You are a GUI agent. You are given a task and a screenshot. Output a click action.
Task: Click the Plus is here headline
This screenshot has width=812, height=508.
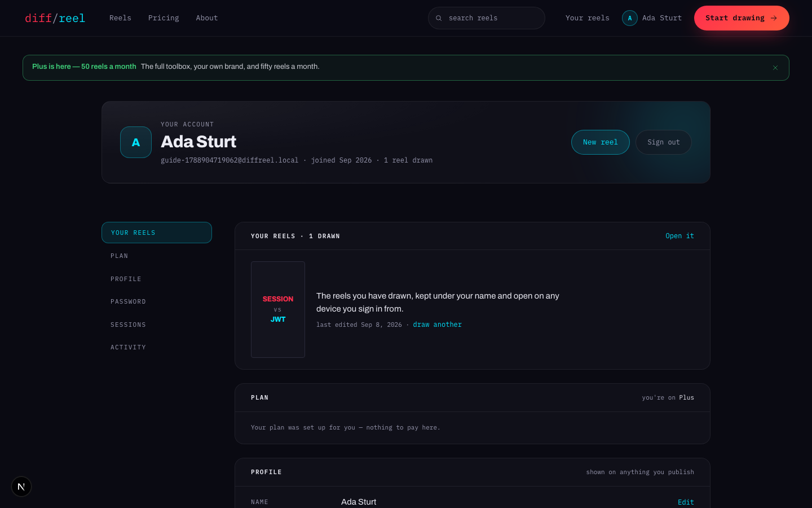pos(84,67)
